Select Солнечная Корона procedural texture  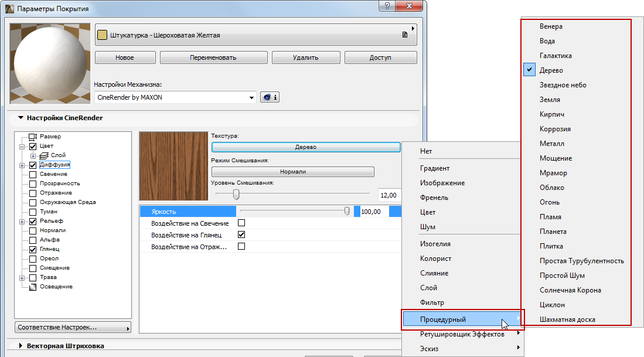point(570,290)
